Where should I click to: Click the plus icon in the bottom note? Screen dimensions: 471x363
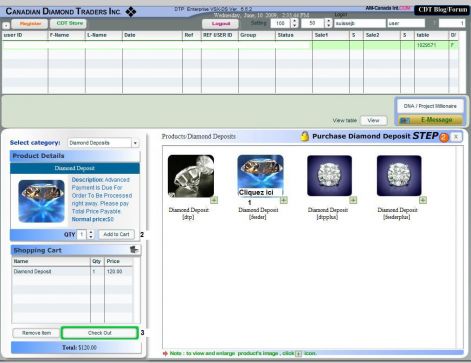click(x=299, y=354)
